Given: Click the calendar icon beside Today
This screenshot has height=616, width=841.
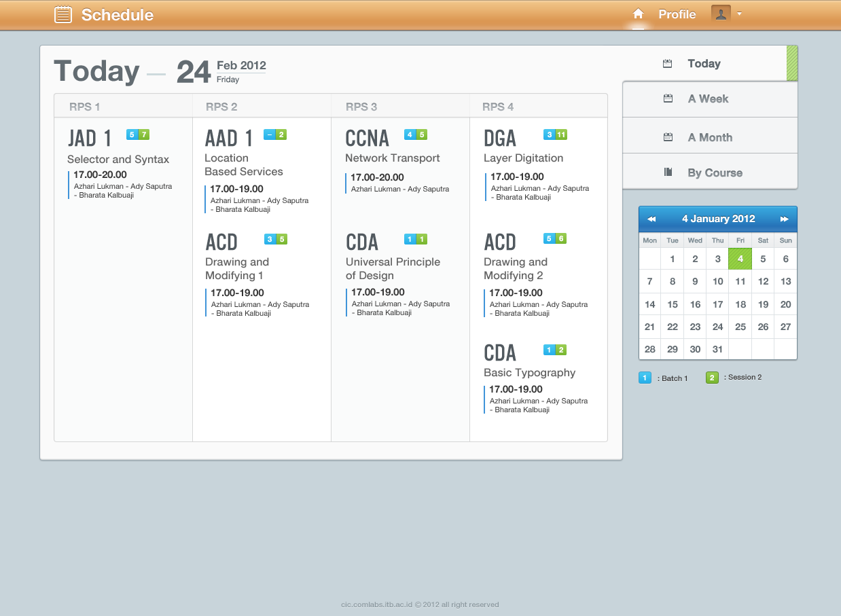Looking at the screenshot, I should click(668, 63).
